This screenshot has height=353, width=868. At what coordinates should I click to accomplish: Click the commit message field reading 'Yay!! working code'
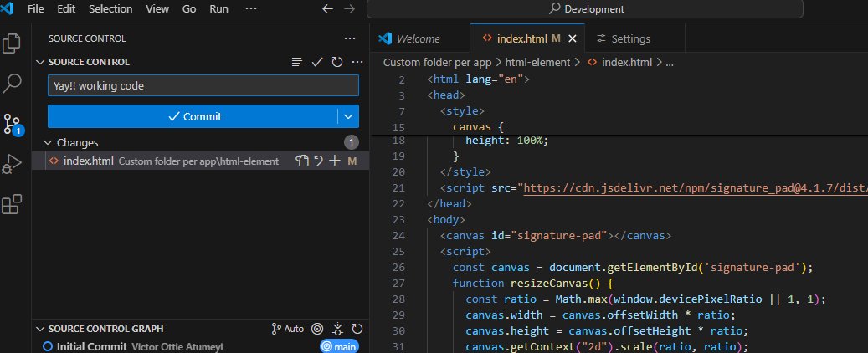(x=203, y=86)
